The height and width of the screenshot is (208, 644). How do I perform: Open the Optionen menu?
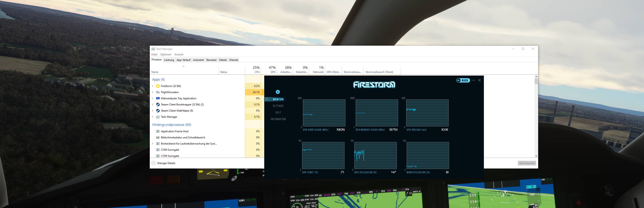click(166, 54)
